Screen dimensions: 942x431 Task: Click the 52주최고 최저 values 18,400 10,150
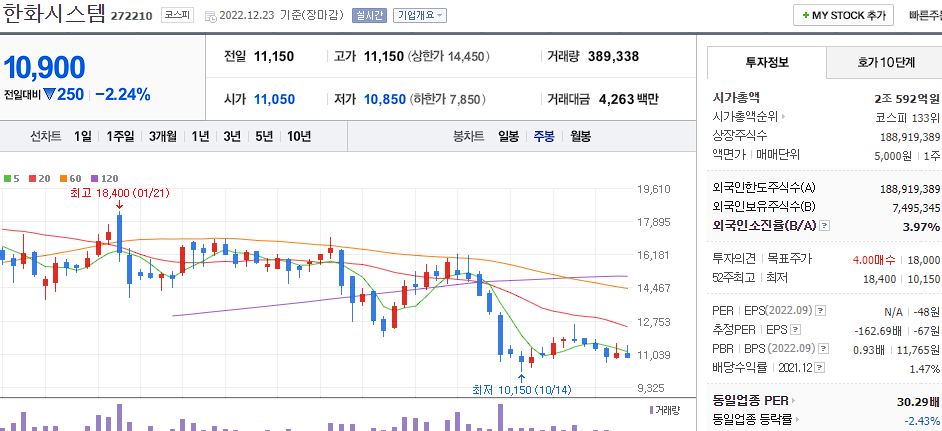coord(902,279)
